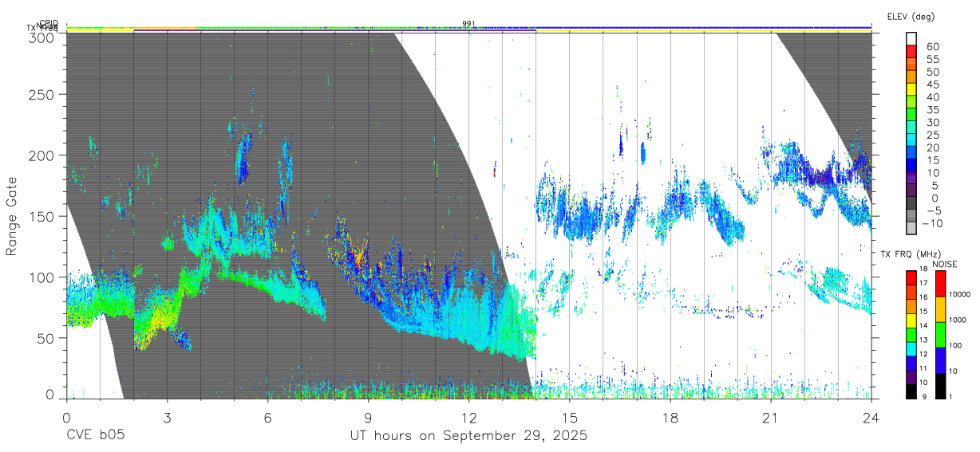Click the '3' hour tick on UT axis
This screenshot has height=452, width=980.
pyautogui.click(x=167, y=417)
